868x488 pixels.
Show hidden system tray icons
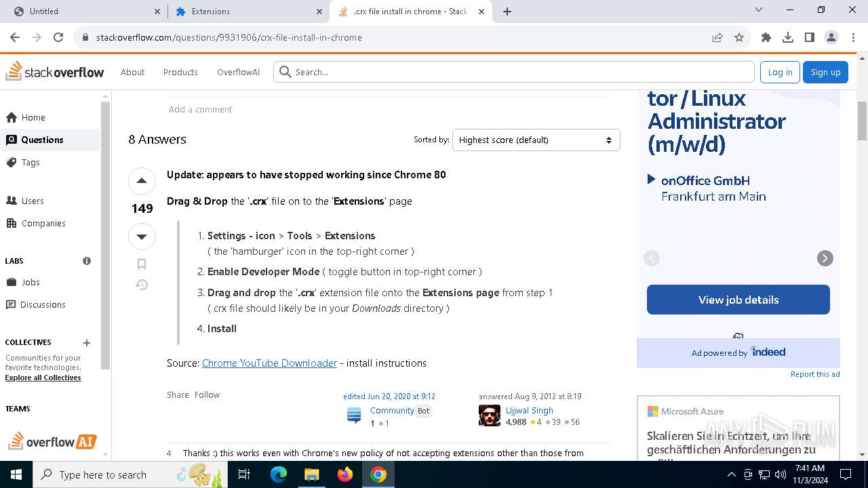coord(731,474)
